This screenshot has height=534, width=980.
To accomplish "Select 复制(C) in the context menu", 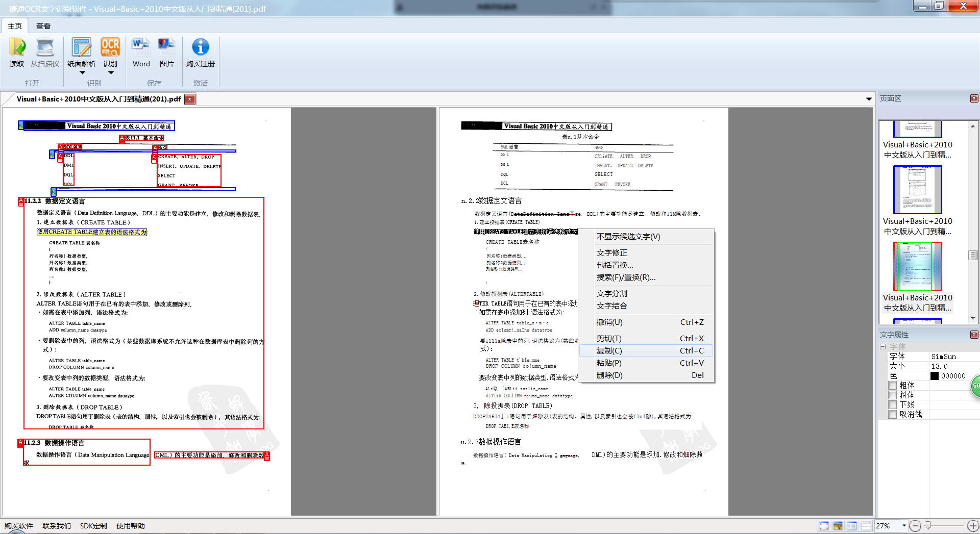I will [x=646, y=351].
